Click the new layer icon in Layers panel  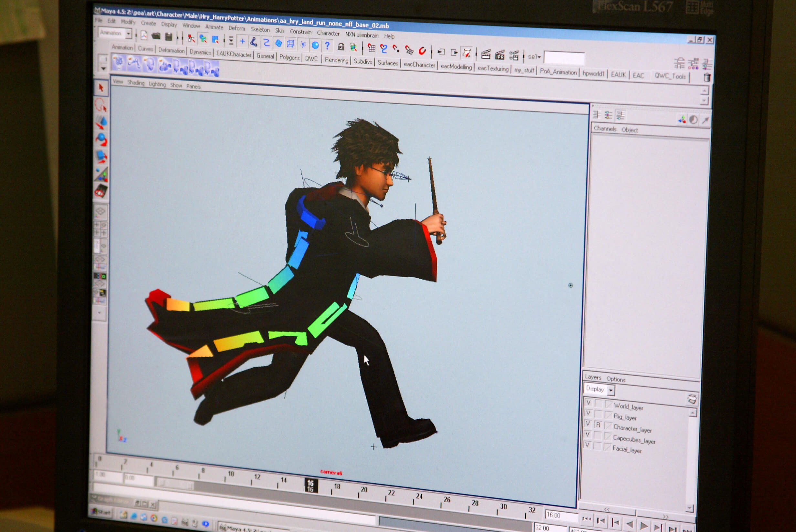point(692,399)
